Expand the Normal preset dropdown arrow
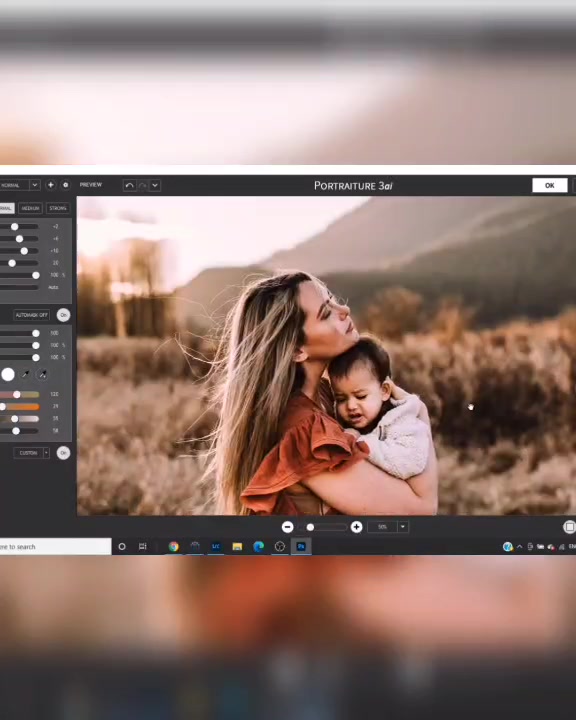The image size is (576, 720). point(34,185)
